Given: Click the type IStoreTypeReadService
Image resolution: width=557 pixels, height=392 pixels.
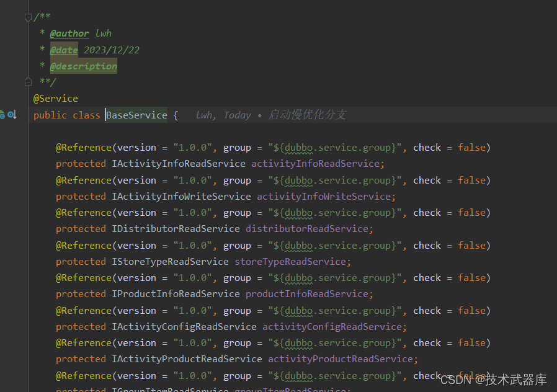Looking at the screenshot, I should (x=170, y=262).
